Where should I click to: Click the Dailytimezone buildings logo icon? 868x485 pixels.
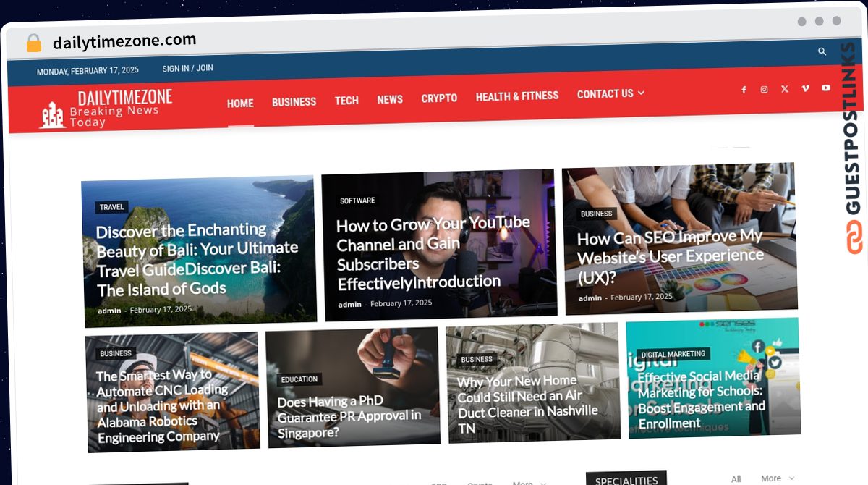point(52,116)
